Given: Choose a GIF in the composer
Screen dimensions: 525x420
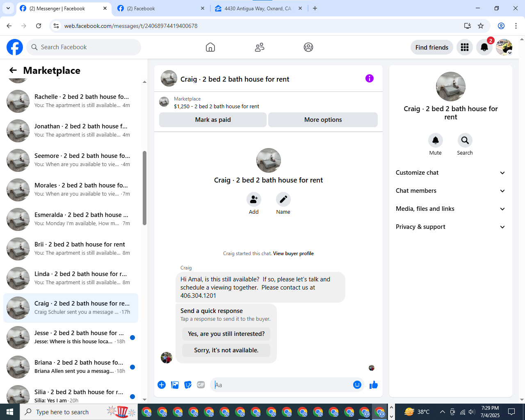Looking at the screenshot, I should [201, 385].
